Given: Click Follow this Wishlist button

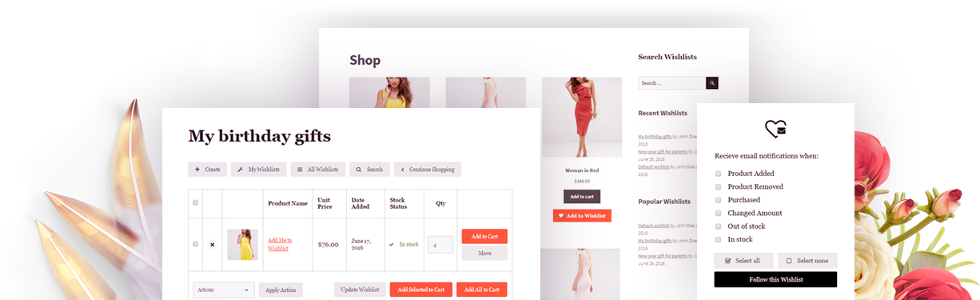Looking at the screenshot, I should [x=775, y=279].
